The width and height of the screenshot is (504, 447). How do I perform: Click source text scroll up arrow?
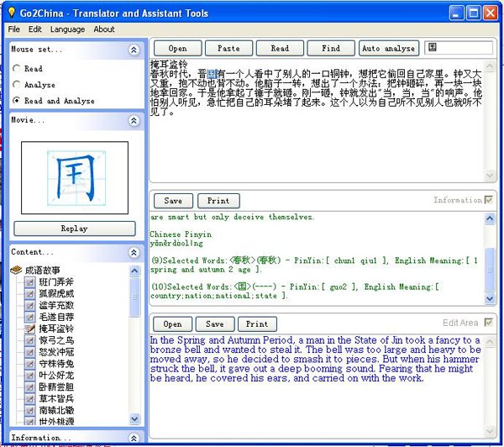(x=490, y=66)
